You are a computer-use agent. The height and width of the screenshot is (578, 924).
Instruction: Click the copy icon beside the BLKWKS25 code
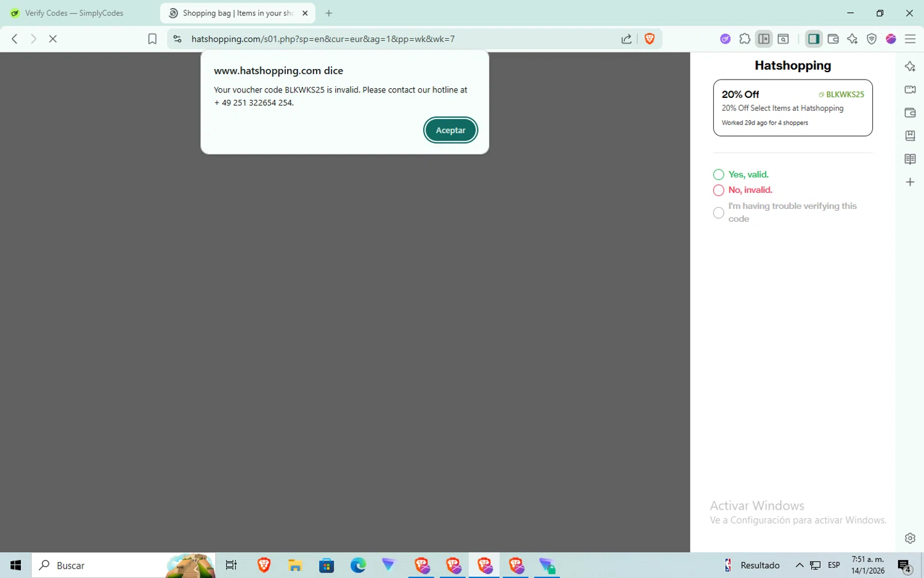(x=821, y=94)
